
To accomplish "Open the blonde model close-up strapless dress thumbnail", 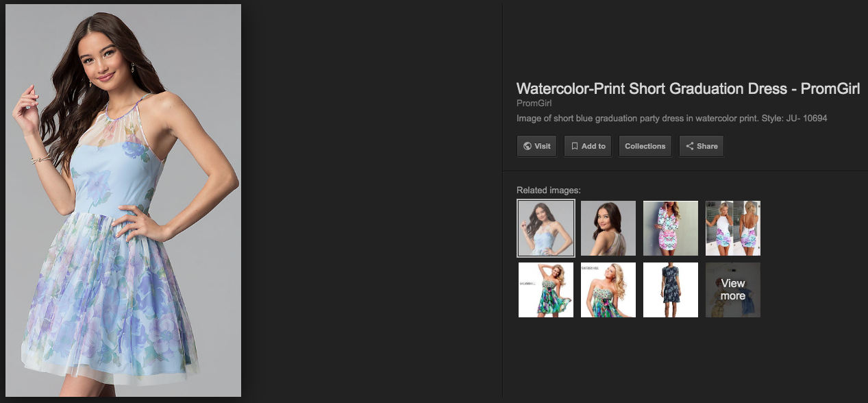I will (608, 290).
